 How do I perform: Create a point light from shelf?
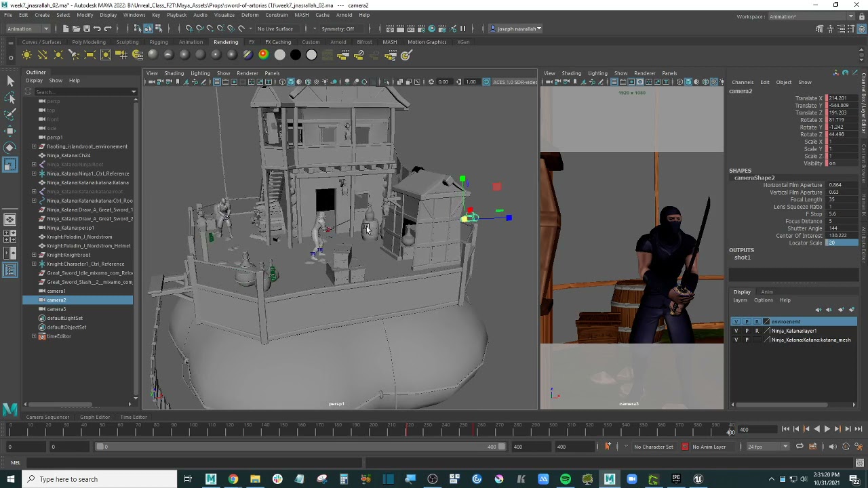point(58,55)
